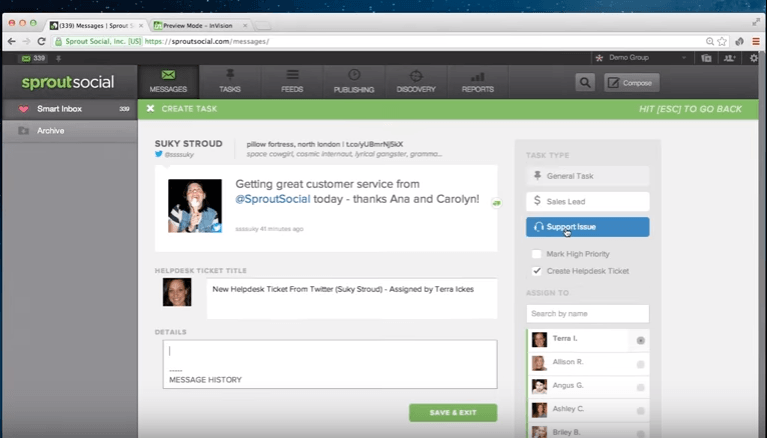The width and height of the screenshot is (767, 438).
Task: Click browser back arrow
Action: [12, 42]
